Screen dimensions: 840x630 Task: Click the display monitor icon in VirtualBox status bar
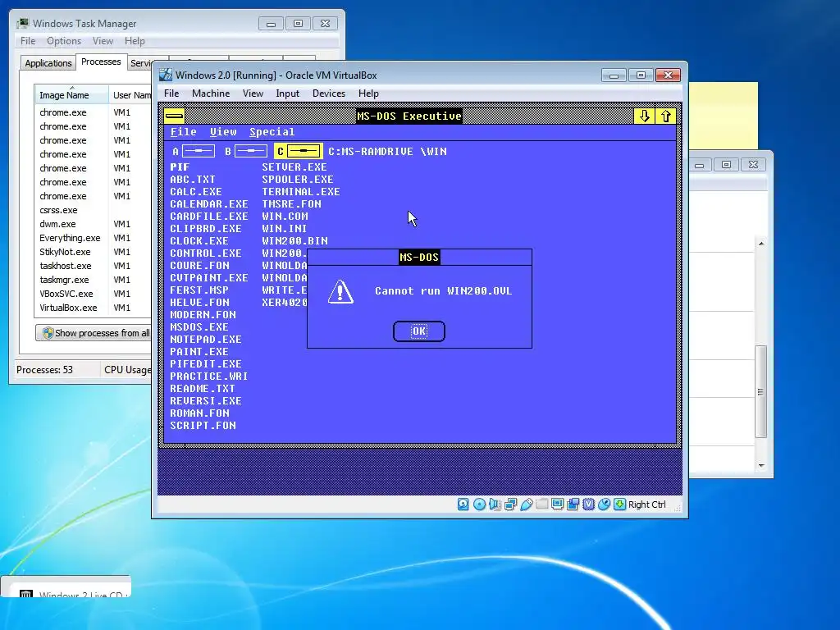coord(557,504)
